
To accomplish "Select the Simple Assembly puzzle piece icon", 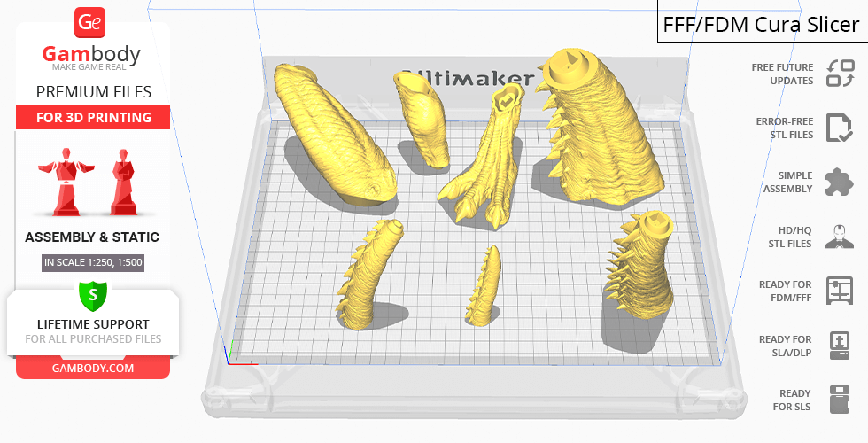I will click(x=839, y=183).
